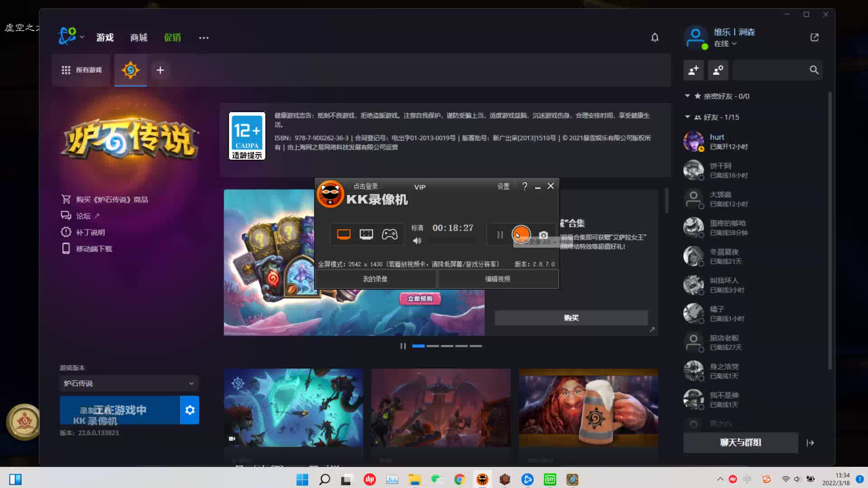Screen dimensions: 868x488
Task: Open the dragon news thumbnail in middle
Action: (x=441, y=408)
